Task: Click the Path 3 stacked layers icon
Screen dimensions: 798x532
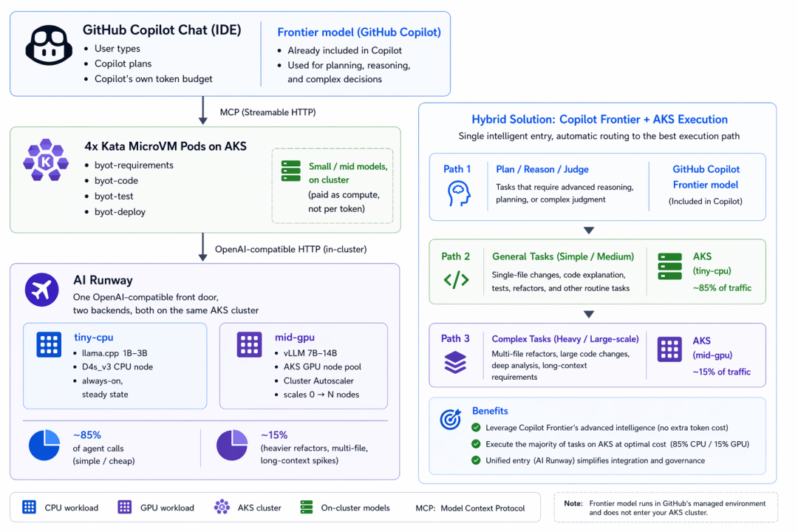Action: 455,363
